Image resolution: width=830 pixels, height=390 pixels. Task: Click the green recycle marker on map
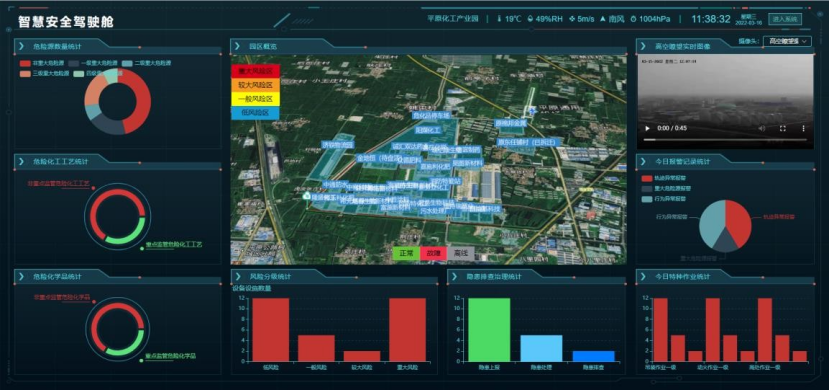tap(306, 196)
